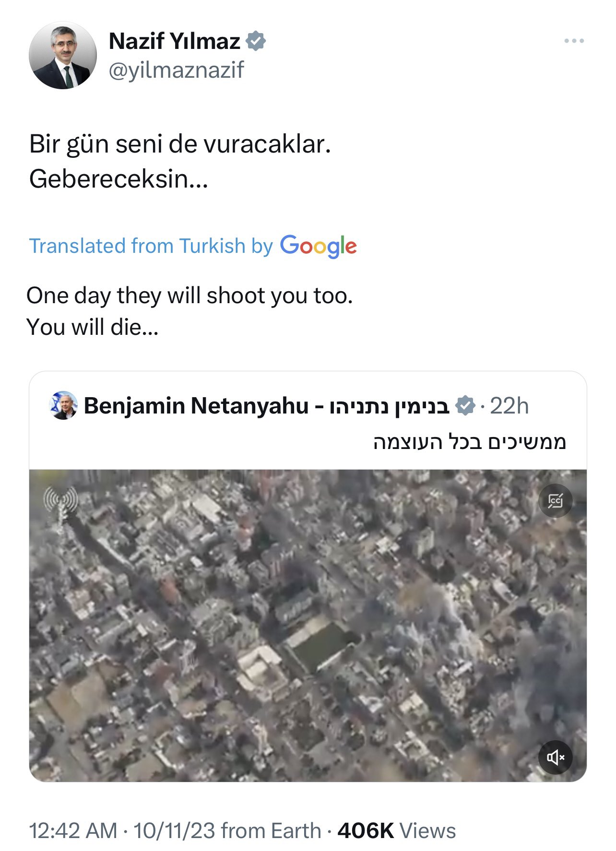This screenshot has height=851, width=616.
Task: Click the verified badge beside Nazif Yılmaz
Action: coord(256,41)
